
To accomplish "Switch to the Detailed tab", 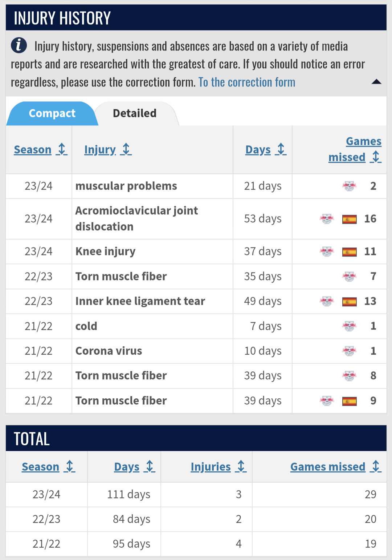I will tap(135, 113).
